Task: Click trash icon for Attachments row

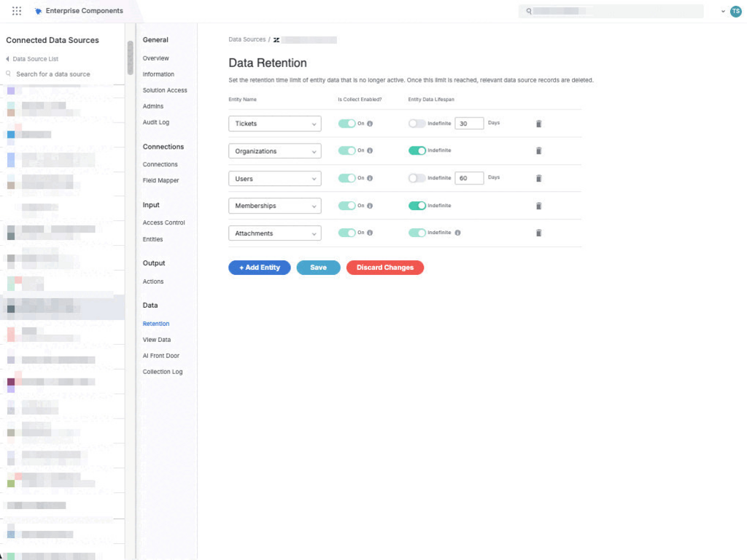Action: [x=538, y=233]
